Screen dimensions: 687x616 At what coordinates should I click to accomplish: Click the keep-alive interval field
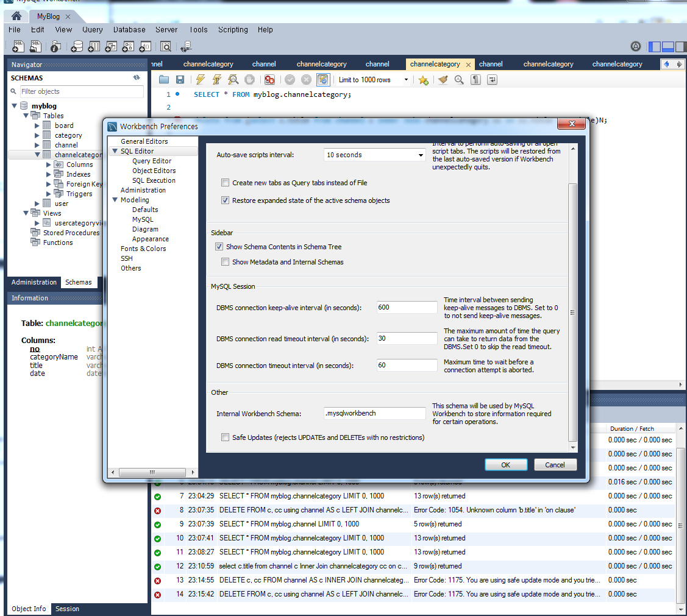tap(407, 307)
